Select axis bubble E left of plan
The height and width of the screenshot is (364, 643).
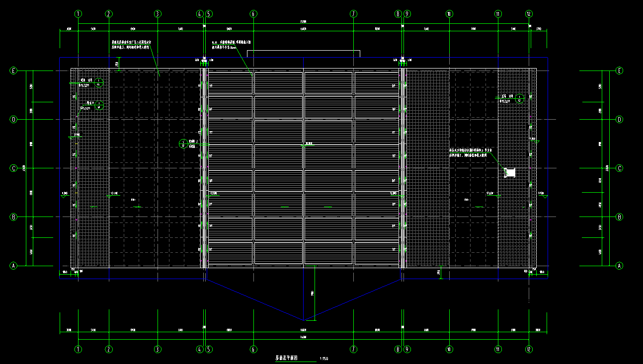pos(14,71)
